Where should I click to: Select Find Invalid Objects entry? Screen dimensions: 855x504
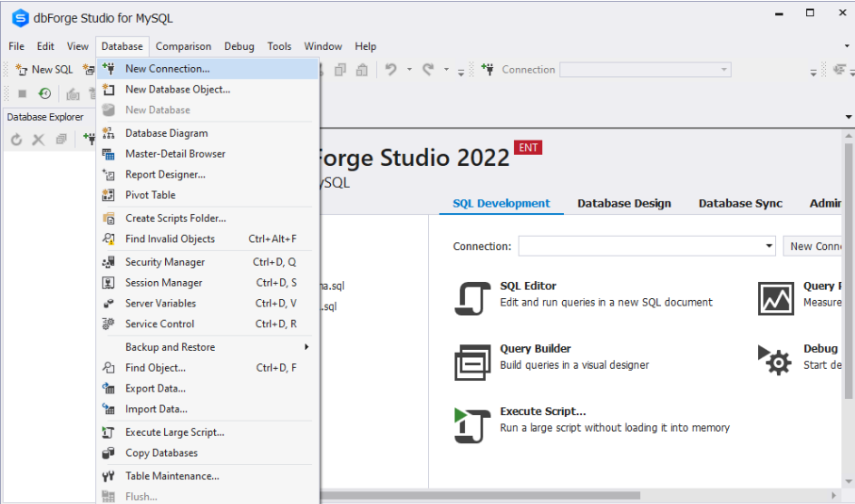coord(208,238)
